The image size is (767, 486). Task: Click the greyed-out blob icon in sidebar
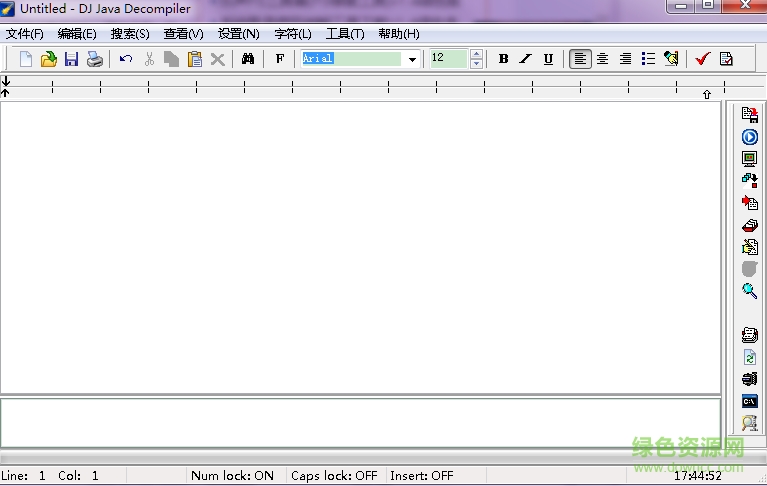coord(749,268)
